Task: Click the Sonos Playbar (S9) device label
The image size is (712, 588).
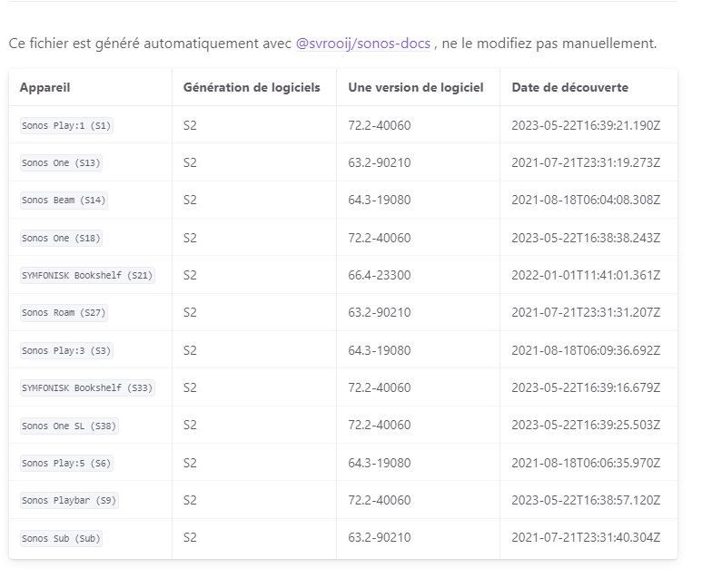Action: click(69, 501)
